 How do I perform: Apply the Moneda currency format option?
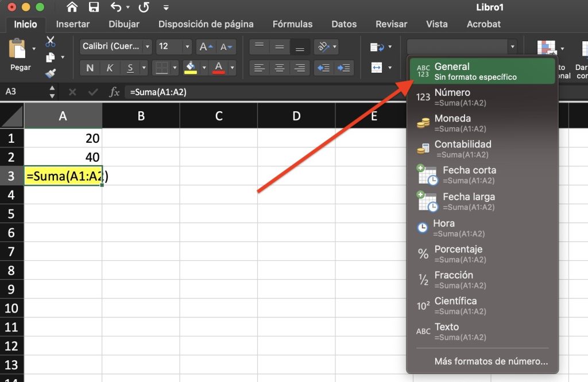(x=454, y=123)
